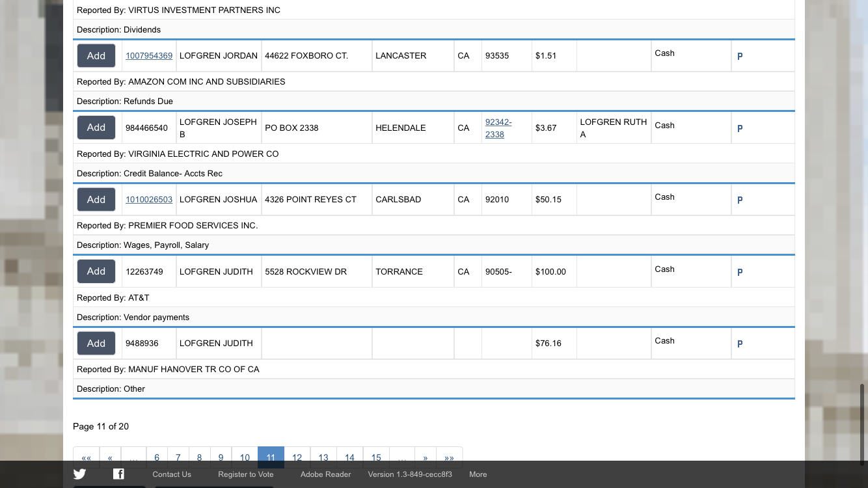Screen dimensions: 868x488
Task: Open property ID link 1007954369
Action: (x=149, y=56)
